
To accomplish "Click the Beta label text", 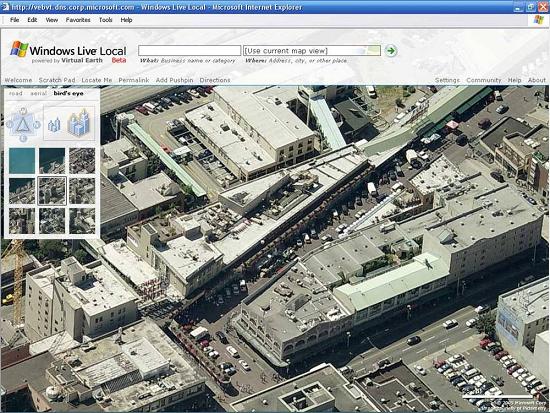I will point(119,60).
